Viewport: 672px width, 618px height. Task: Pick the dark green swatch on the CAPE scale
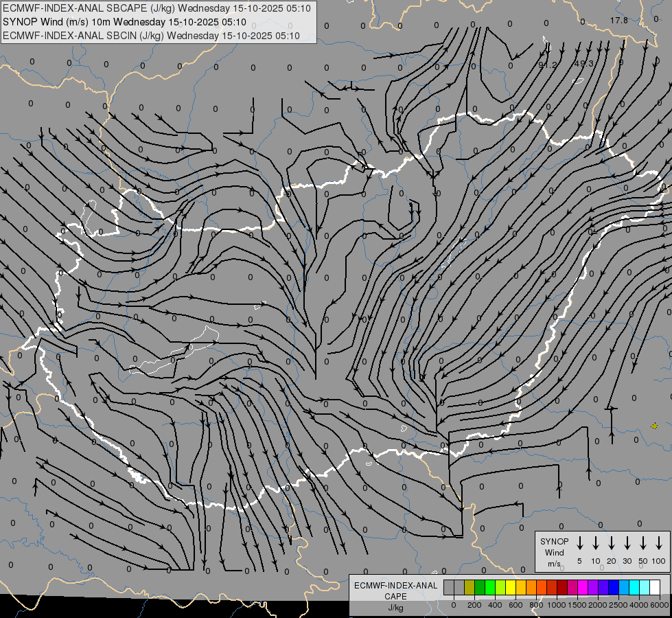click(480, 587)
